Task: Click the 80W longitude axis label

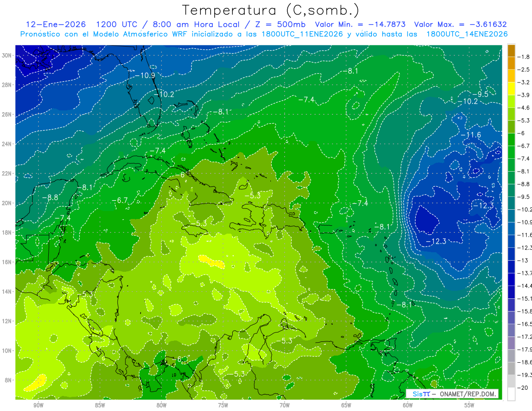Action: (x=161, y=405)
